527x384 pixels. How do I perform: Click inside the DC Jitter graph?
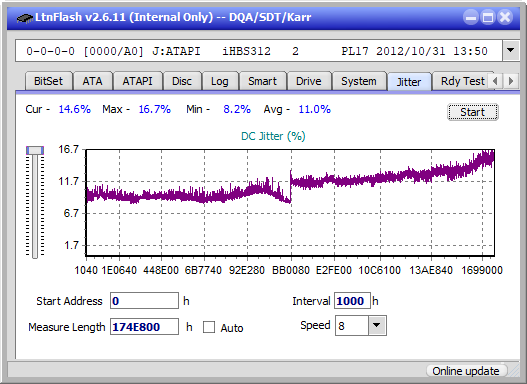290,203
